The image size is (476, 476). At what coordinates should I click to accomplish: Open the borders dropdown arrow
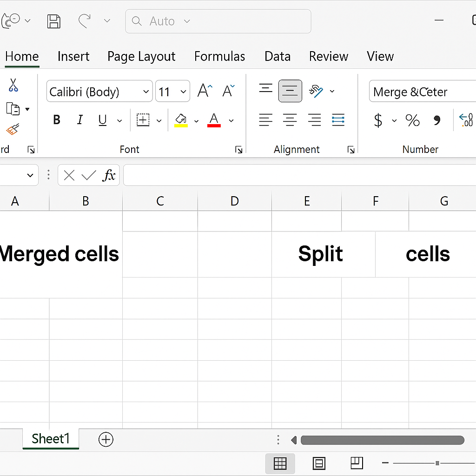point(159,121)
